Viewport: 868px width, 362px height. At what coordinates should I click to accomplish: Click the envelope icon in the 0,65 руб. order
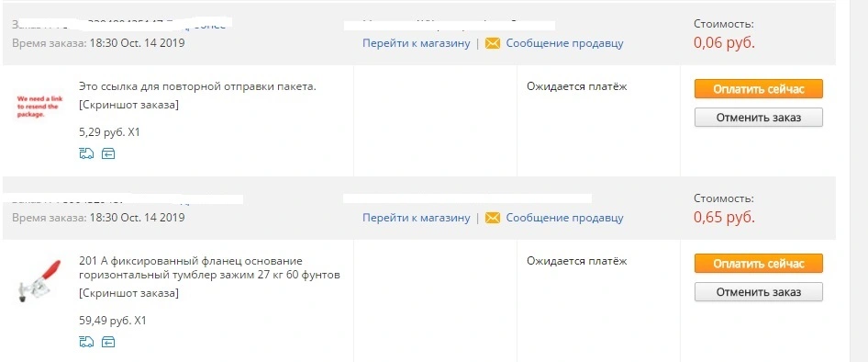[x=492, y=218]
